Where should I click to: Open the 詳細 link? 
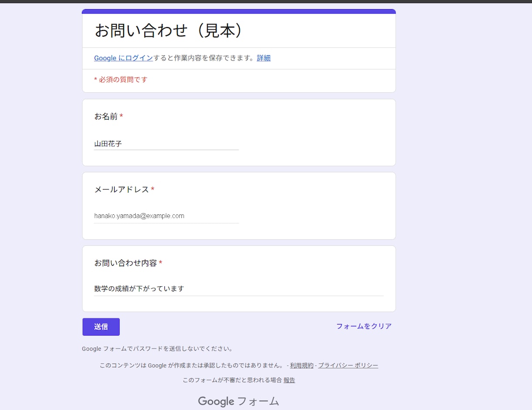[263, 58]
